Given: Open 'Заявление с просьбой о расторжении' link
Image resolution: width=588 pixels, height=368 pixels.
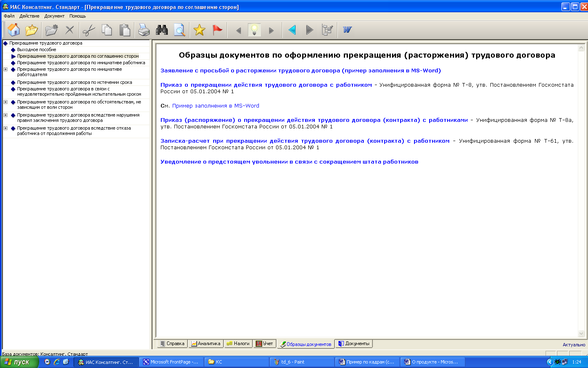Looking at the screenshot, I should 301,71.
